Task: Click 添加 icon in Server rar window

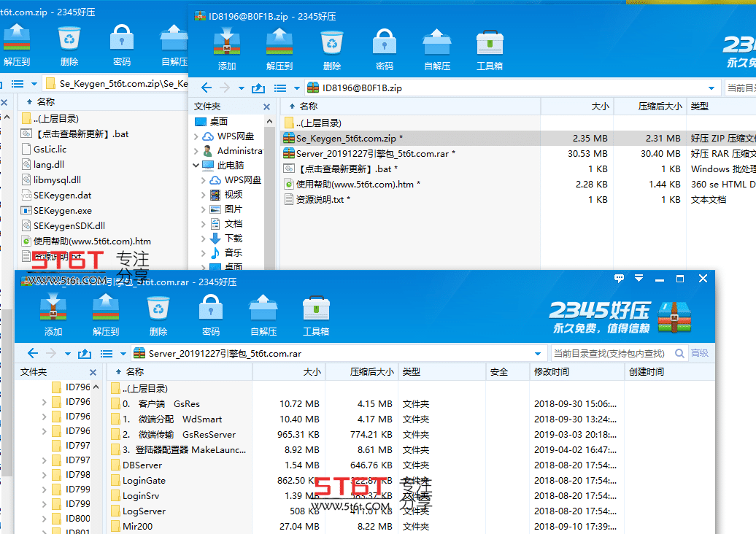Action: [53, 307]
